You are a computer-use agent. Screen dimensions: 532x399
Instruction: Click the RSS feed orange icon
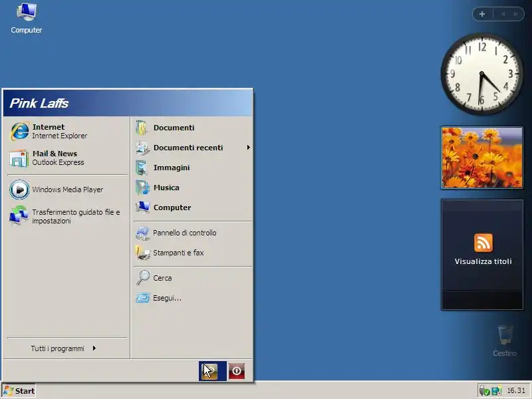pos(483,243)
